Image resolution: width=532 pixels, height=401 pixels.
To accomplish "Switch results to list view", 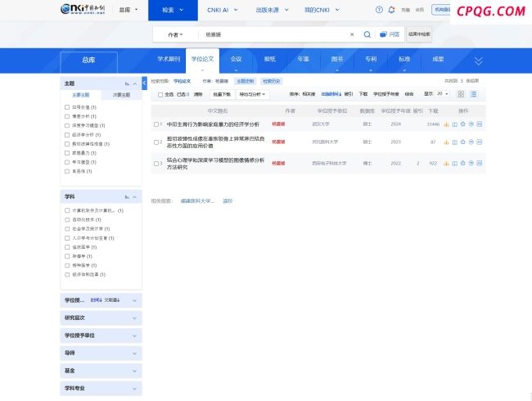I will (473, 94).
